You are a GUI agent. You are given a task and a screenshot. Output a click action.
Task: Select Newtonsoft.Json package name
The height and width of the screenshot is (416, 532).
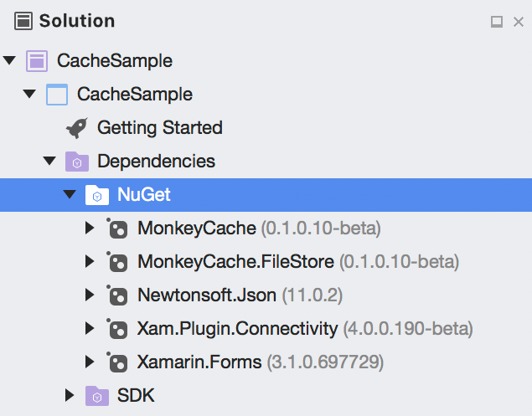click(207, 295)
